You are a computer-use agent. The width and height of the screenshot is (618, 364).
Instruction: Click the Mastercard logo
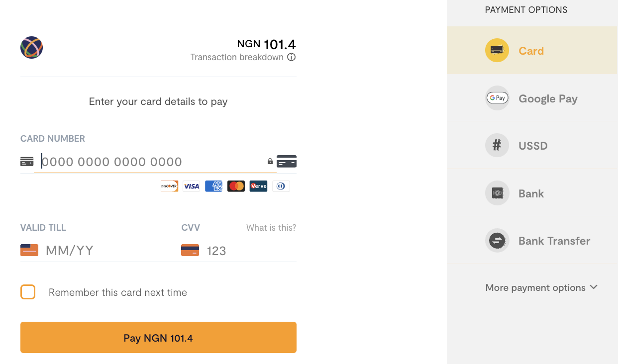coord(236,186)
